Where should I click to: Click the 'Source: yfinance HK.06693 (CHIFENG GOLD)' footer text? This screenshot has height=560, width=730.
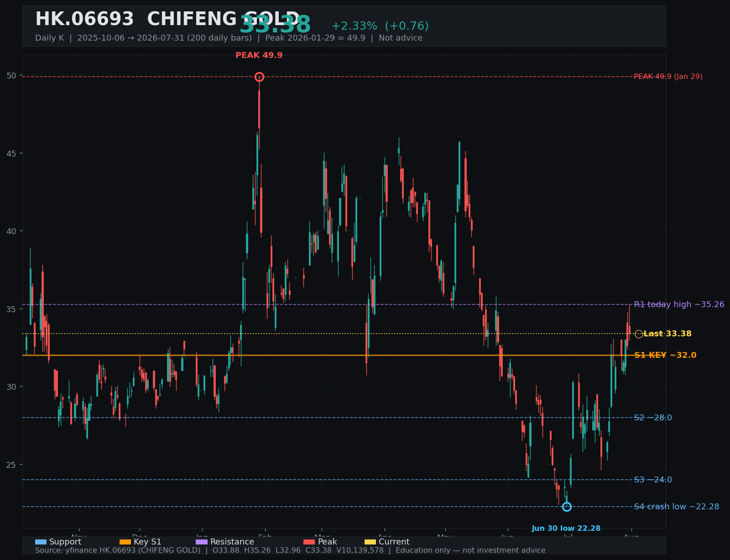click(118, 550)
